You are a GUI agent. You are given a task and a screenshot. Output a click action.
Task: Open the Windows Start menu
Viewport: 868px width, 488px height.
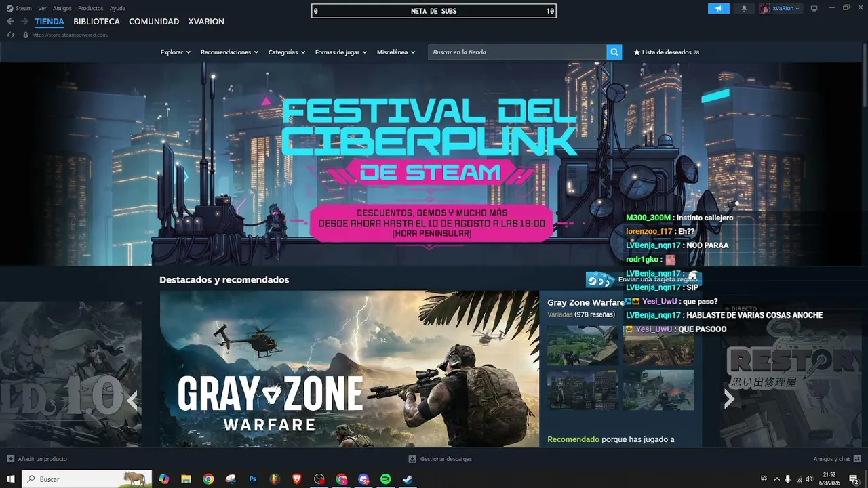click(x=11, y=479)
